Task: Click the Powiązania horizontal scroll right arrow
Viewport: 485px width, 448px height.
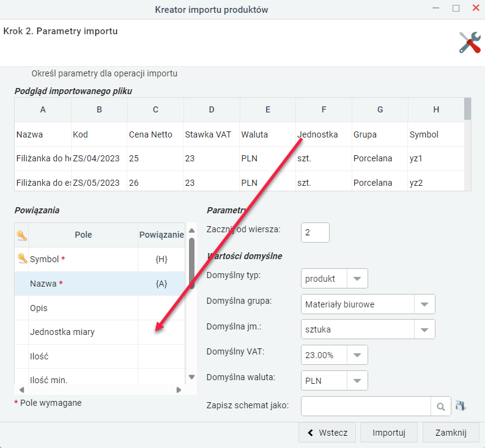Action: tap(179, 390)
